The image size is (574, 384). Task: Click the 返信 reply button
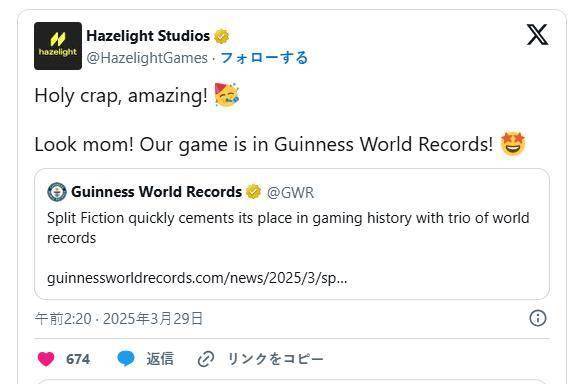[160, 359]
